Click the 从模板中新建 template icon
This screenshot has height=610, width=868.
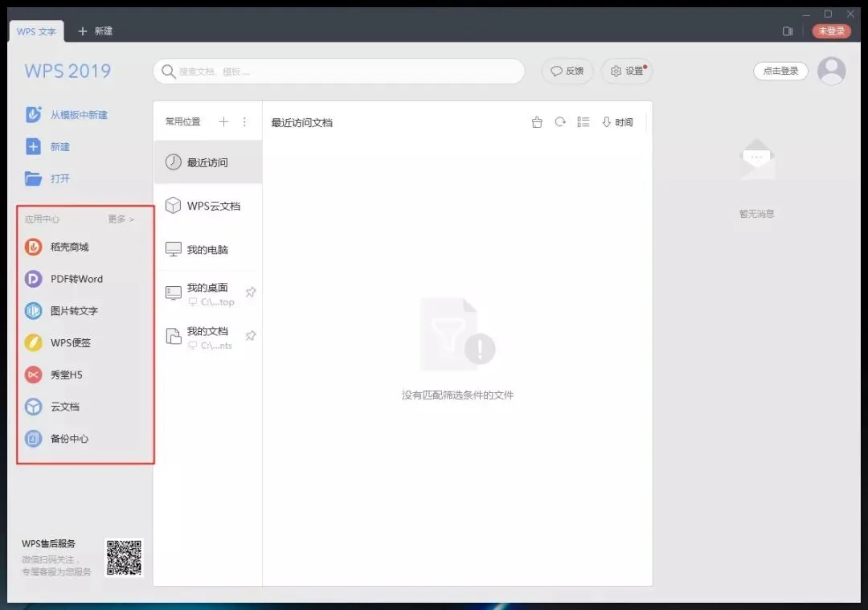pos(33,115)
